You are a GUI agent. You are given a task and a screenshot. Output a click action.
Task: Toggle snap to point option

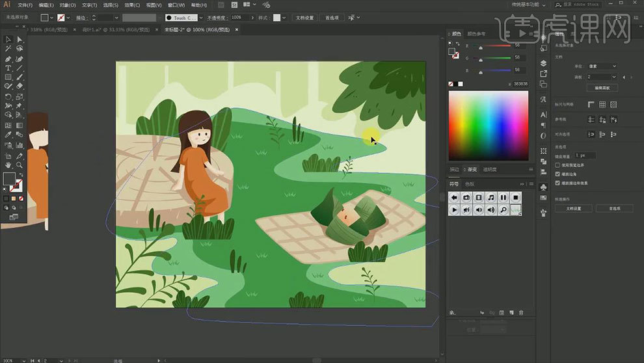coord(591,134)
